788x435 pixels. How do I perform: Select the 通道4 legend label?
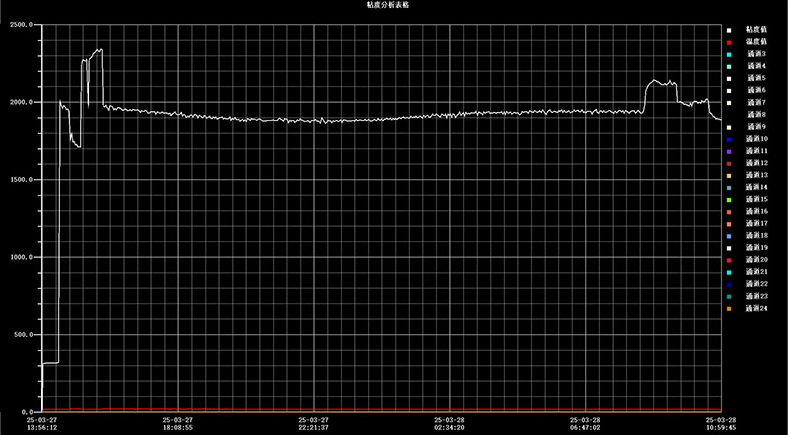pyautogui.click(x=756, y=66)
